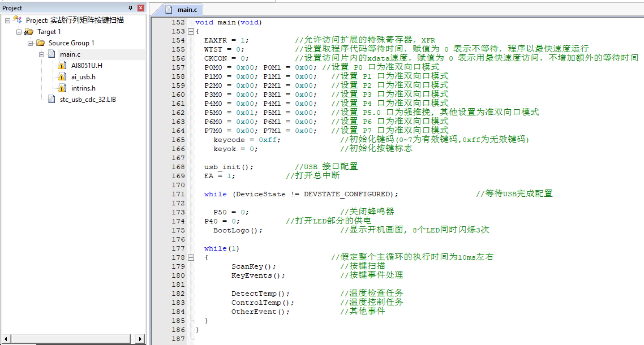Select AI8051U.H in project tree
Screen dimensions: 644x345
(87, 66)
